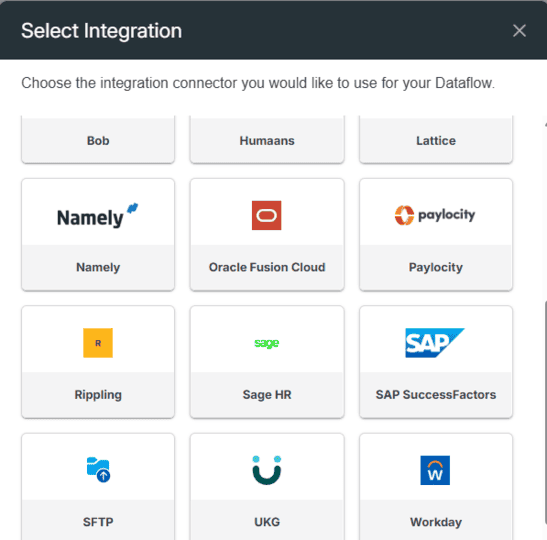Choose the Humaans integration
Viewport: 547px width, 540px height.
coord(267,140)
